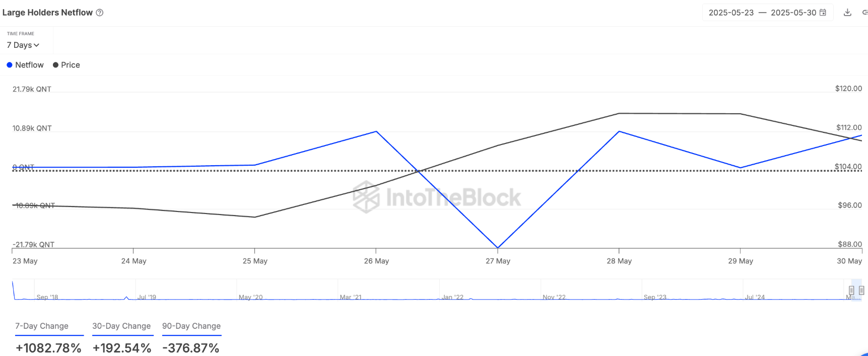Toggle the Price series legend
This screenshot has height=356, width=868.
coord(66,65)
